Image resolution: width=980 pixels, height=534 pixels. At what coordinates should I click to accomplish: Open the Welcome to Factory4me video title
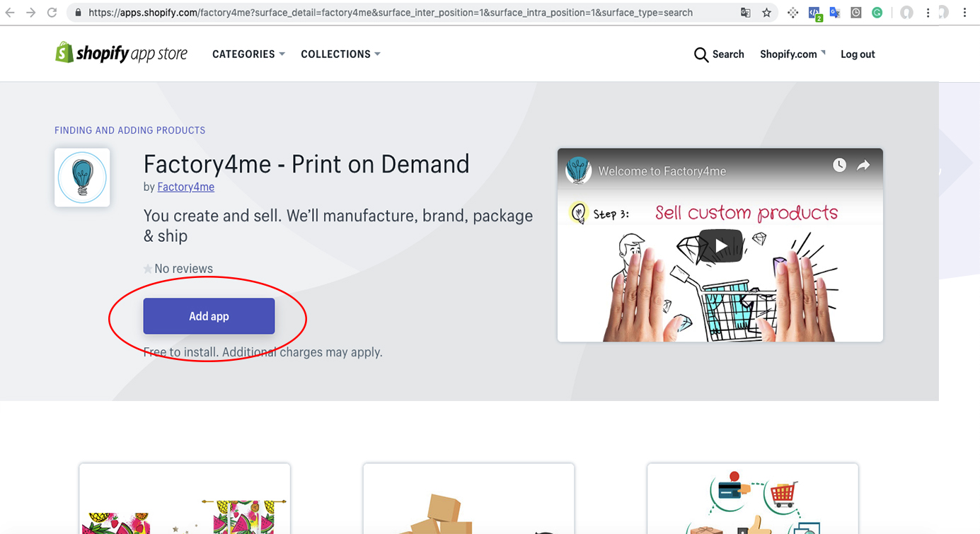tap(662, 171)
